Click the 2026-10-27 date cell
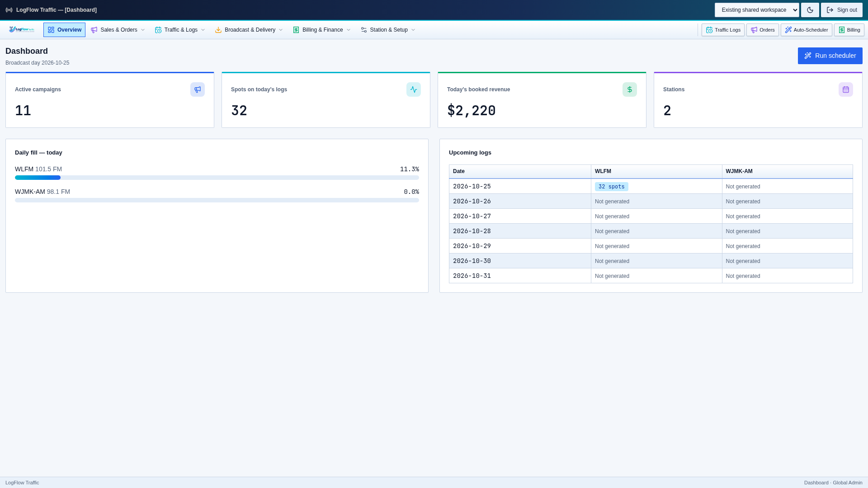868x488 pixels. point(520,216)
